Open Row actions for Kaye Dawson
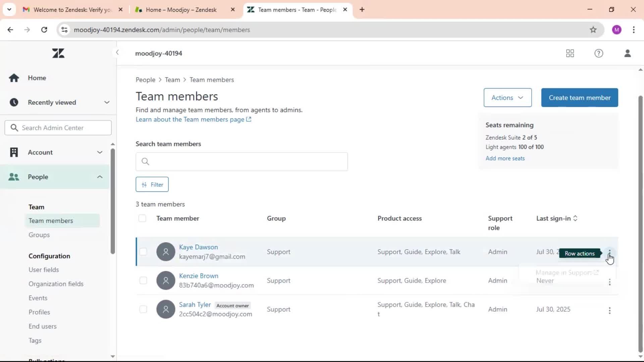The image size is (644, 362). pyautogui.click(x=609, y=252)
